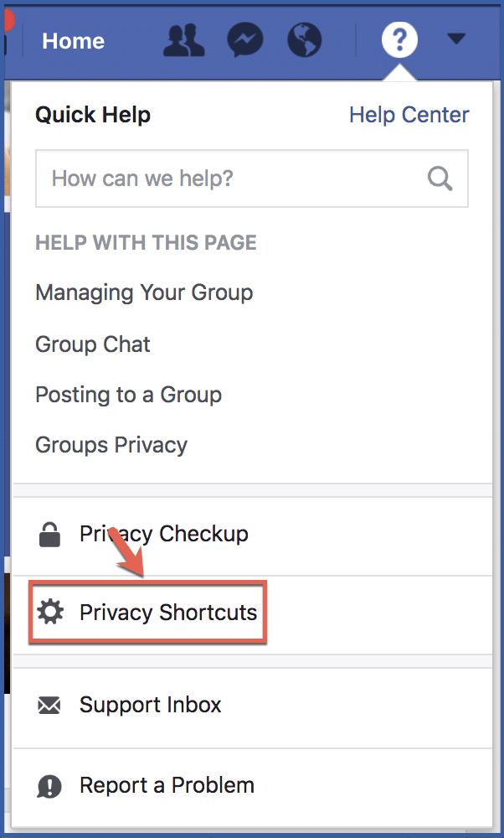View notifications via the globe icon
The width and height of the screenshot is (504, 838).
(304, 39)
